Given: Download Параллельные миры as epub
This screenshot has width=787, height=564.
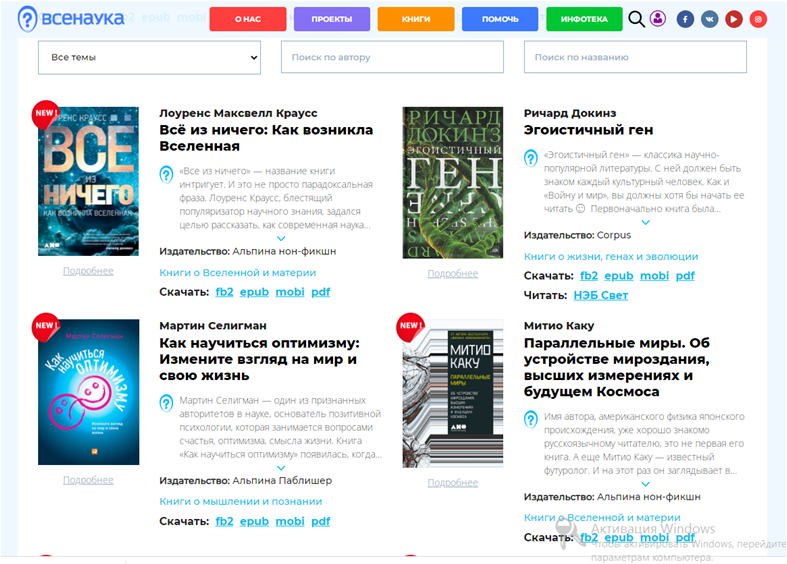Looking at the screenshot, I should (619, 537).
